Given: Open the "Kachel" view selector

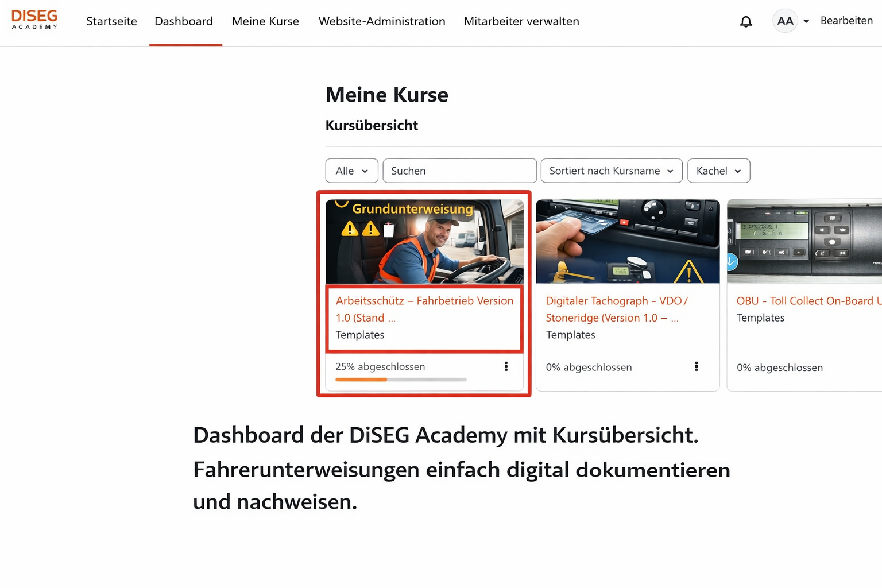Looking at the screenshot, I should pyautogui.click(x=718, y=171).
